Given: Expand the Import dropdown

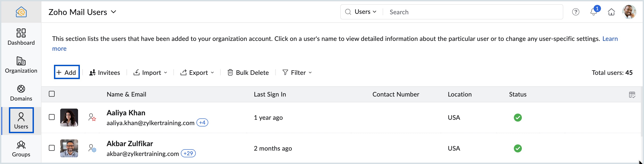Looking at the screenshot, I should pos(150,73).
